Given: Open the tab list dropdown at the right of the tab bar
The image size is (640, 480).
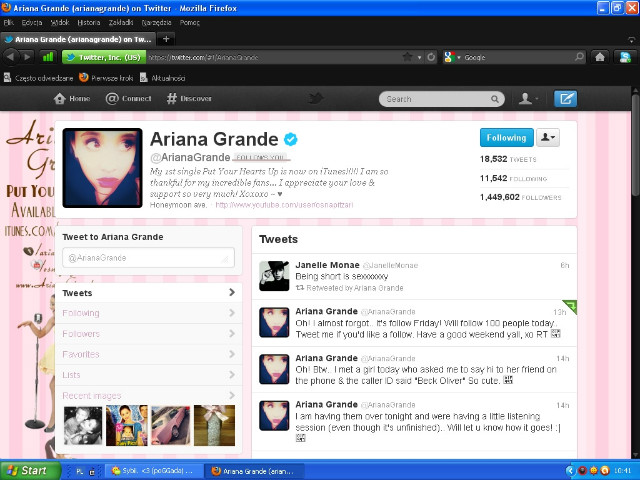Looking at the screenshot, I should [631, 40].
